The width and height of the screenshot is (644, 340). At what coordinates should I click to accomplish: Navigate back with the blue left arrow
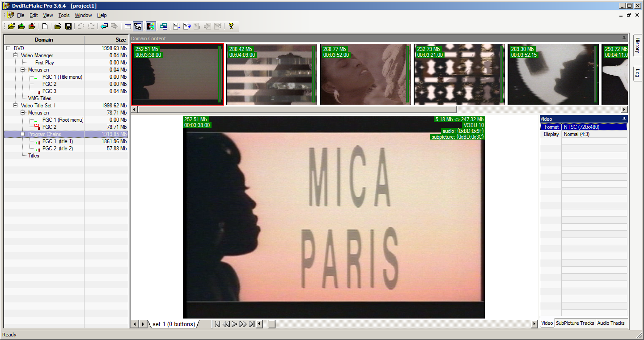click(104, 26)
